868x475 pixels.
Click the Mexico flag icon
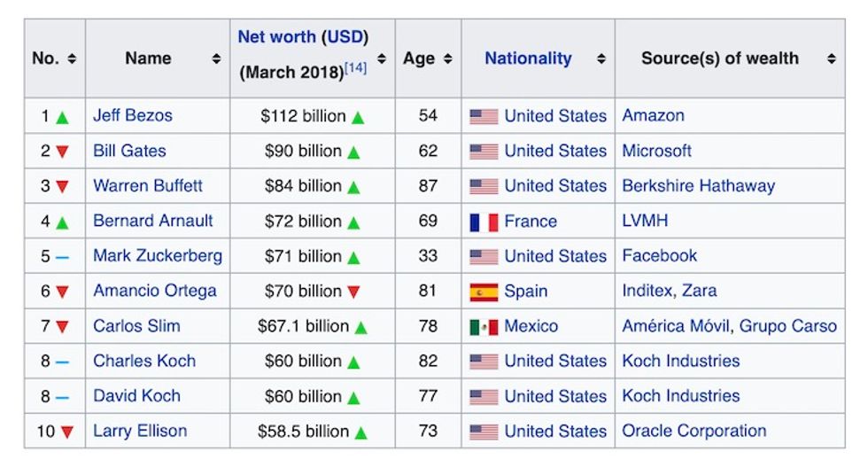tap(484, 326)
